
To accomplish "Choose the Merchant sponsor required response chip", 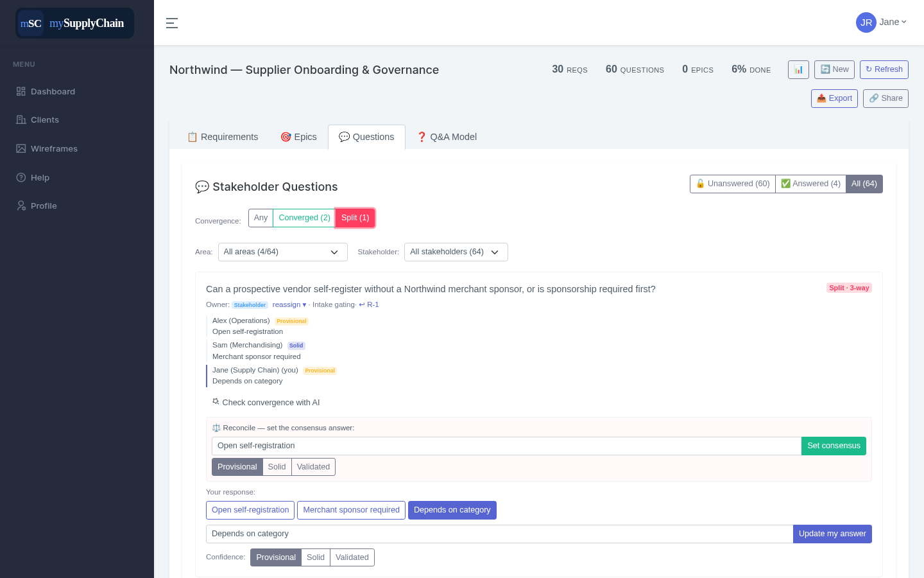I will 351,510.
